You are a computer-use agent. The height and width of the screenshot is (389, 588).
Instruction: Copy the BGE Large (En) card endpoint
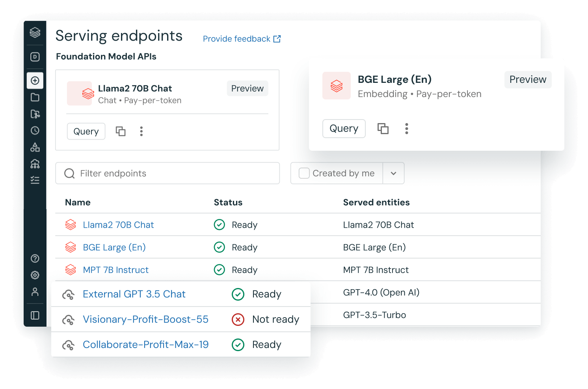pyautogui.click(x=383, y=129)
